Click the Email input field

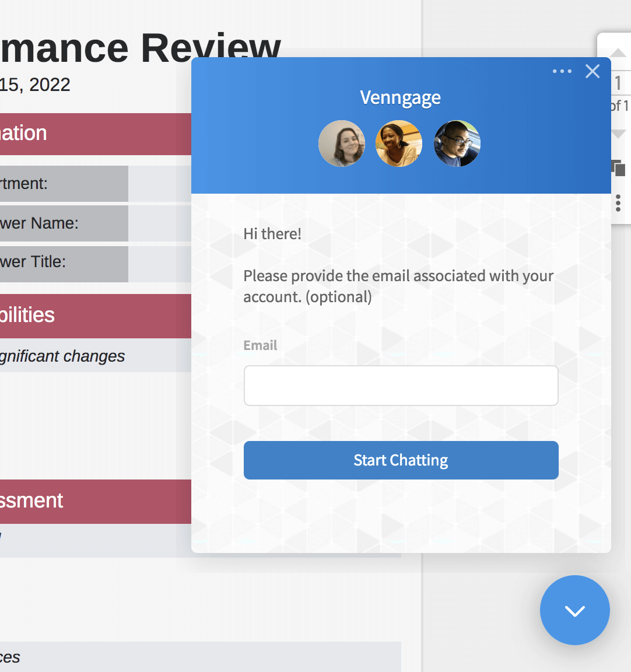coord(401,385)
